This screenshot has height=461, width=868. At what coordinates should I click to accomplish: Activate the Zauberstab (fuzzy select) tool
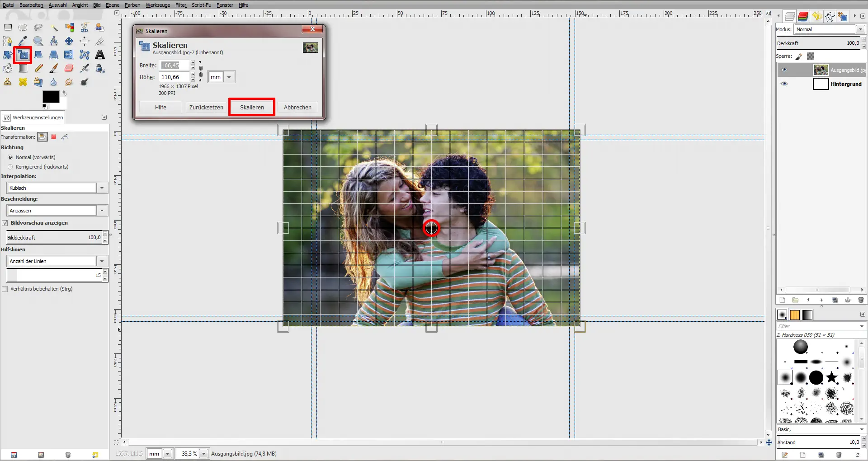(54, 27)
